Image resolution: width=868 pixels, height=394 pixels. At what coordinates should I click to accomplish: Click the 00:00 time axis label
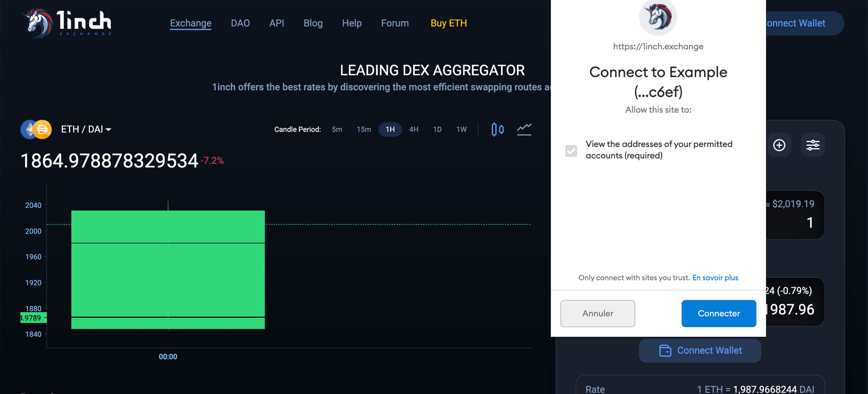(x=168, y=357)
